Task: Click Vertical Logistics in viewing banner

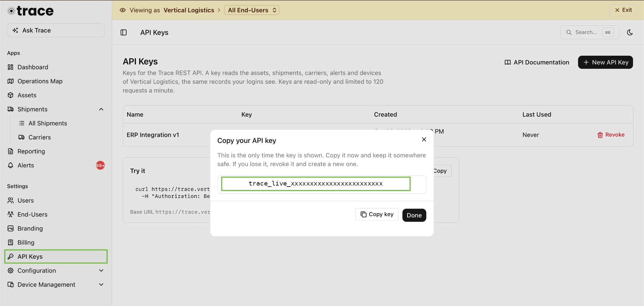Action: [x=189, y=10]
